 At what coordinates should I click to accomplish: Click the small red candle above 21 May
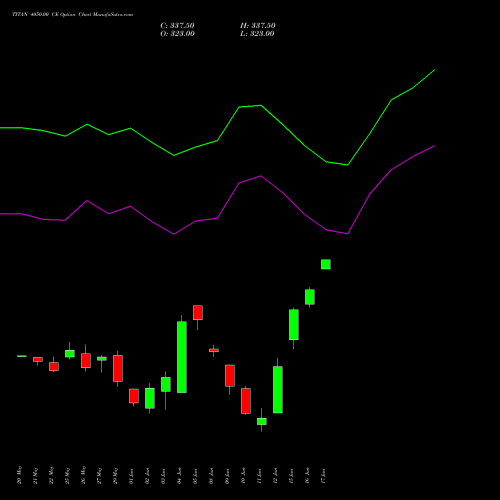[x=38, y=359]
